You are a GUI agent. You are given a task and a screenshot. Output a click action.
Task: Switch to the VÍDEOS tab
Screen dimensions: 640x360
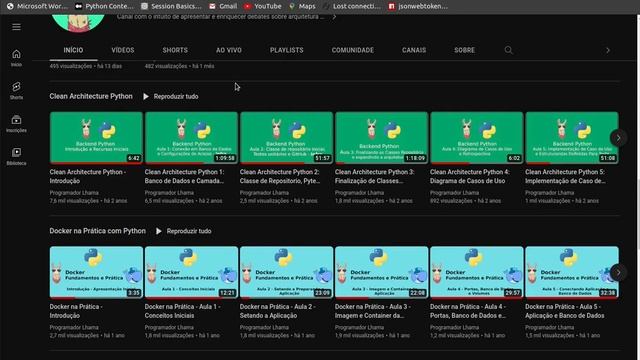(x=123, y=50)
